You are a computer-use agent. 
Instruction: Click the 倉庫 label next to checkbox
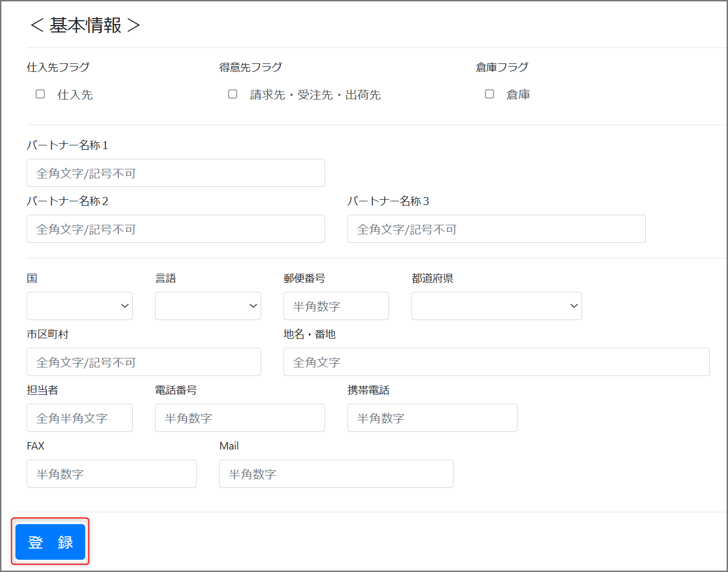[518, 95]
